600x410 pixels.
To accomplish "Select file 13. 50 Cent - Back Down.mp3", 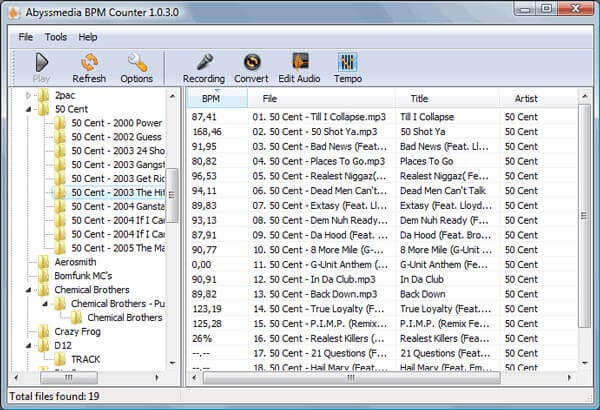I will tap(315, 294).
